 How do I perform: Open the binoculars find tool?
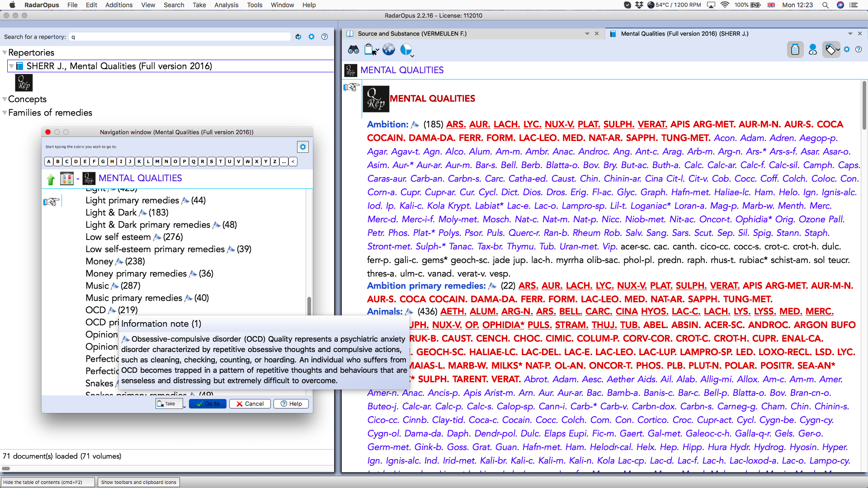pyautogui.click(x=353, y=50)
